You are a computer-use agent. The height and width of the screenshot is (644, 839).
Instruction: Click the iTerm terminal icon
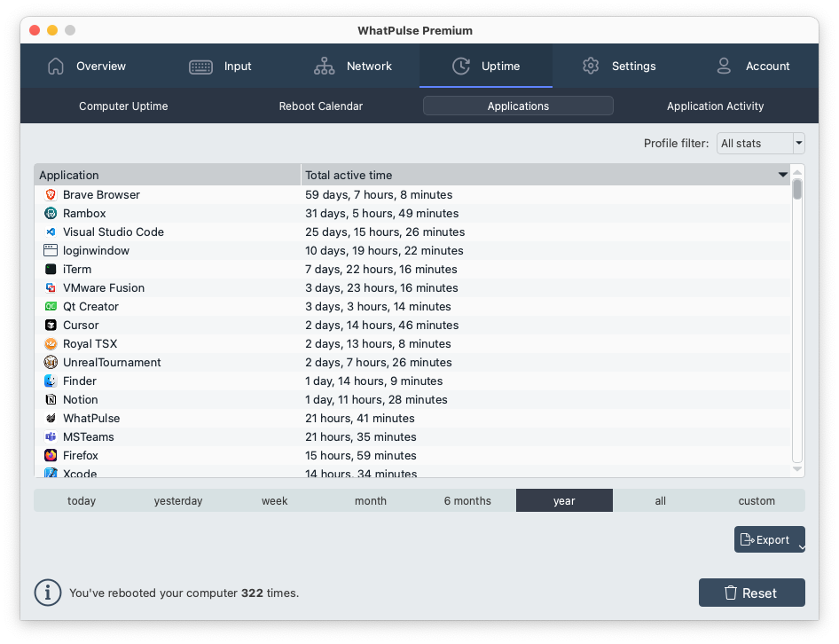[x=51, y=270]
